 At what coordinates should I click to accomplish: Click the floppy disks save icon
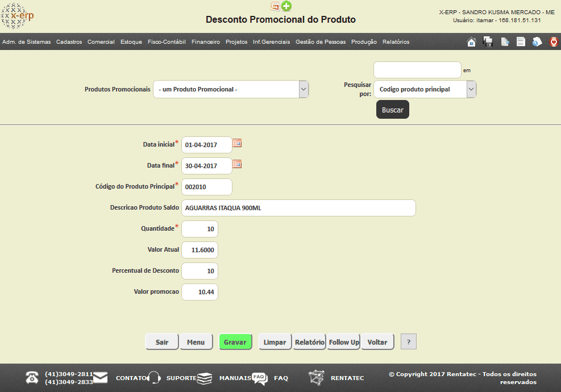click(x=488, y=42)
